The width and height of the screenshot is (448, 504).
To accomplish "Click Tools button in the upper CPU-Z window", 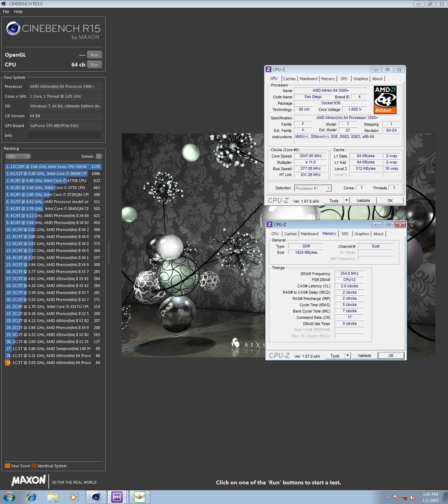I will pos(334,201).
